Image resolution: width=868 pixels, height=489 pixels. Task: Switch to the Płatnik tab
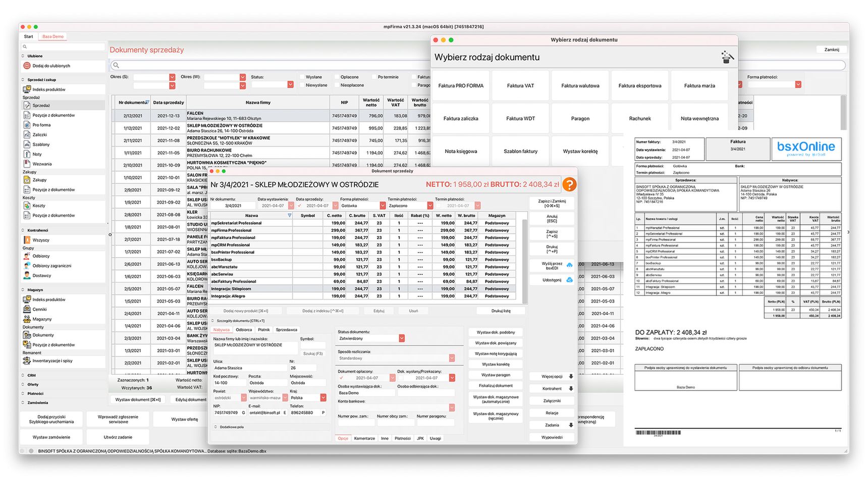click(x=264, y=330)
